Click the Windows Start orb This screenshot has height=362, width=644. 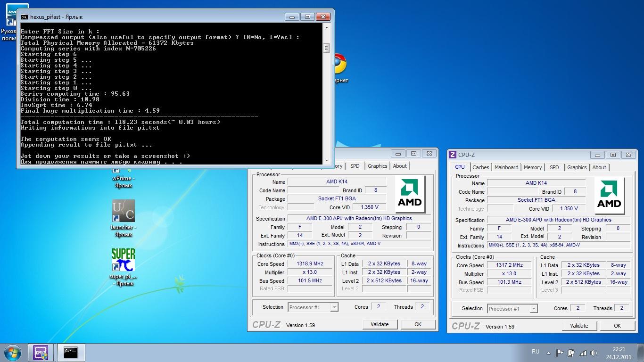coord(12,352)
